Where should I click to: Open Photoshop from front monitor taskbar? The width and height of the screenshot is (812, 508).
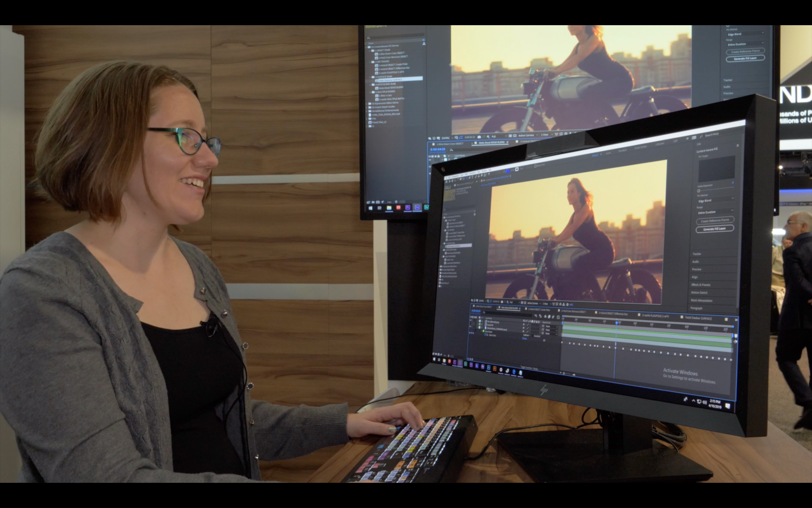tap(489, 368)
